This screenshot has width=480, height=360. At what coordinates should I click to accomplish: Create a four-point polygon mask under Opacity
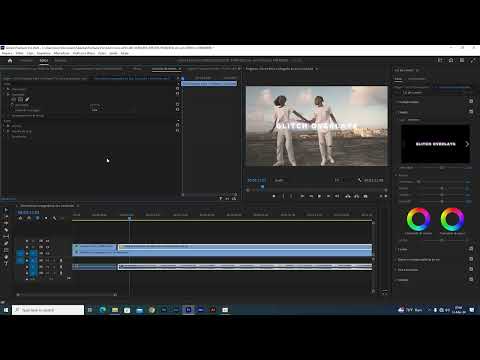tap(20, 99)
